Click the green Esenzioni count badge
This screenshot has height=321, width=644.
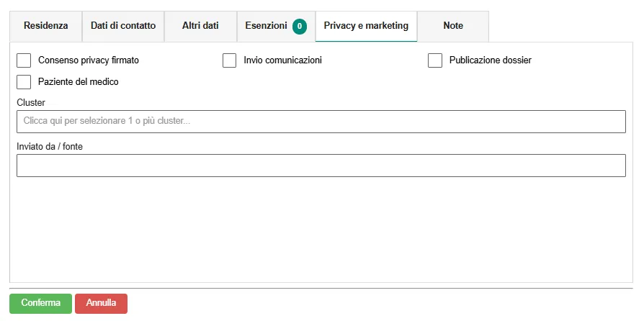(x=300, y=27)
